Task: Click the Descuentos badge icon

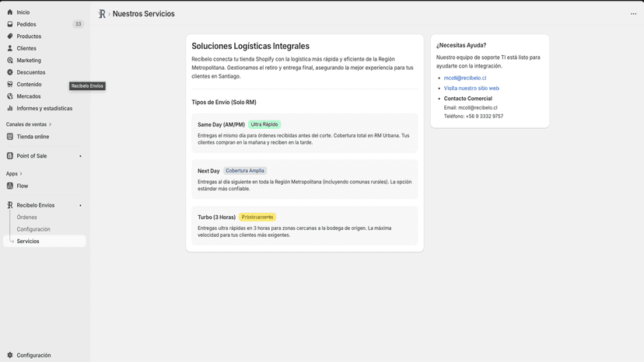Action: (x=10, y=72)
